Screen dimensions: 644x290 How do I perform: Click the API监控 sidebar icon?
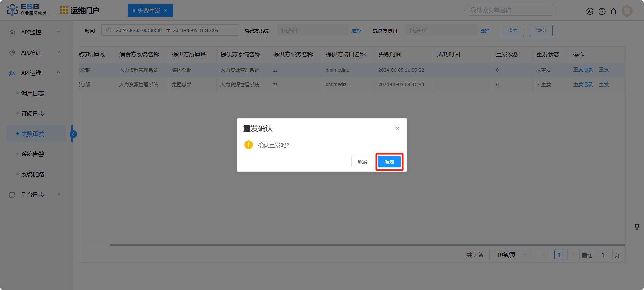point(12,32)
